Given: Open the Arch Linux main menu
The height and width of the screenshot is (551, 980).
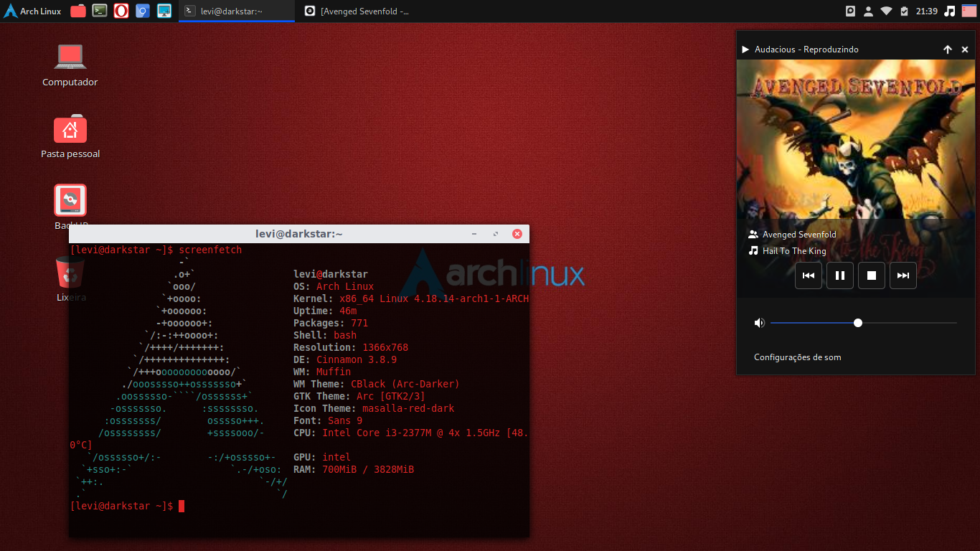Looking at the screenshot, I should pos(33,11).
